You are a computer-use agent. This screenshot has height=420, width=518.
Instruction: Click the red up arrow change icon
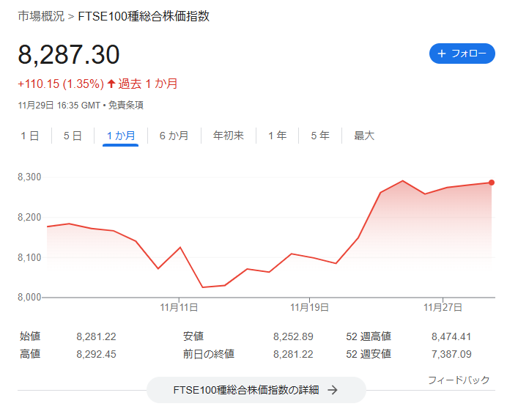111,84
